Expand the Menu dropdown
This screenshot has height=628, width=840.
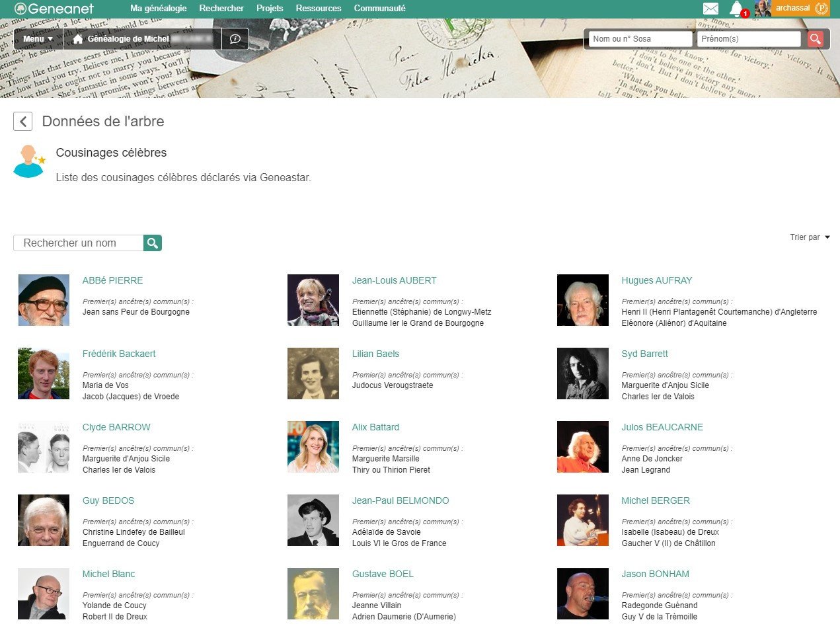pos(38,39)
